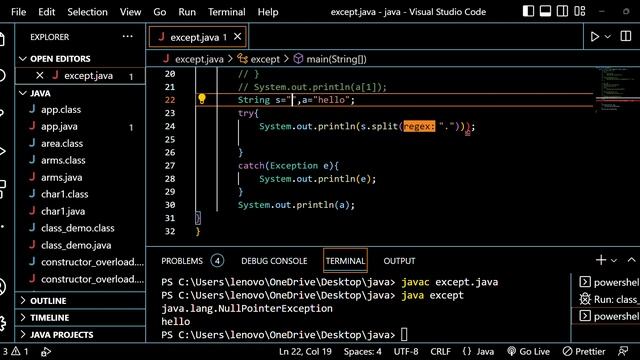This screenshot has height=360, width=640.
Task: Select last powershell terminal instance
Action: 609,316
